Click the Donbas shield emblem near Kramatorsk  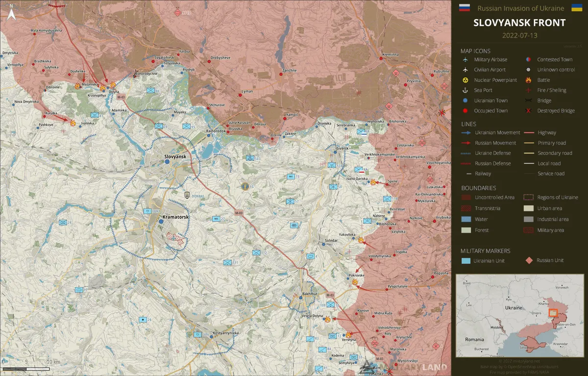click(x=187, y=196)
